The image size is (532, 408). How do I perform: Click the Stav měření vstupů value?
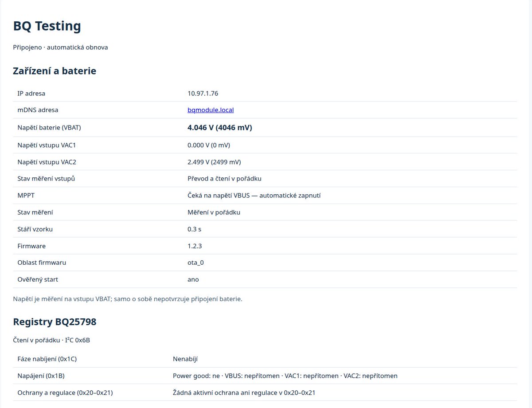pos(224,179)
